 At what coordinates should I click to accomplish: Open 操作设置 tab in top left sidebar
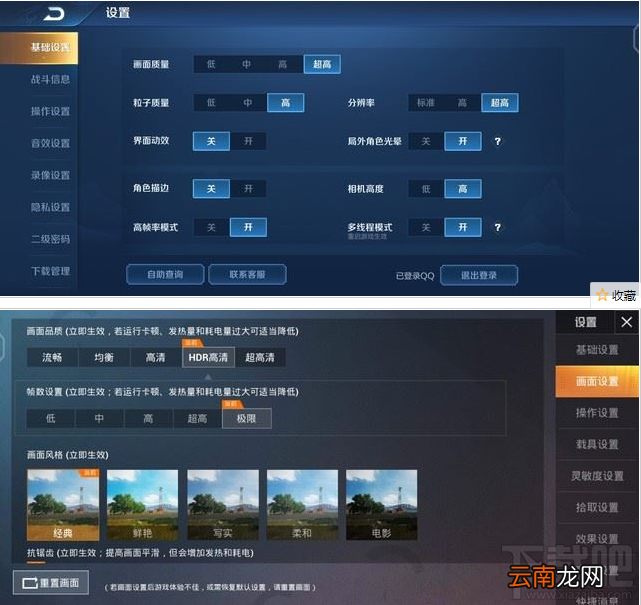tap(51, 111)
